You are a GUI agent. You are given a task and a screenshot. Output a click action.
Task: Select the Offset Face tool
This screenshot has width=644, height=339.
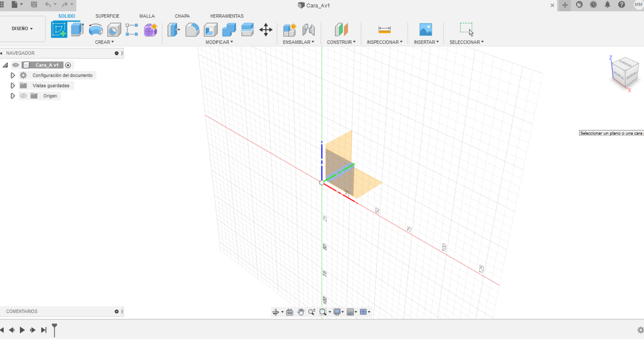247,30
